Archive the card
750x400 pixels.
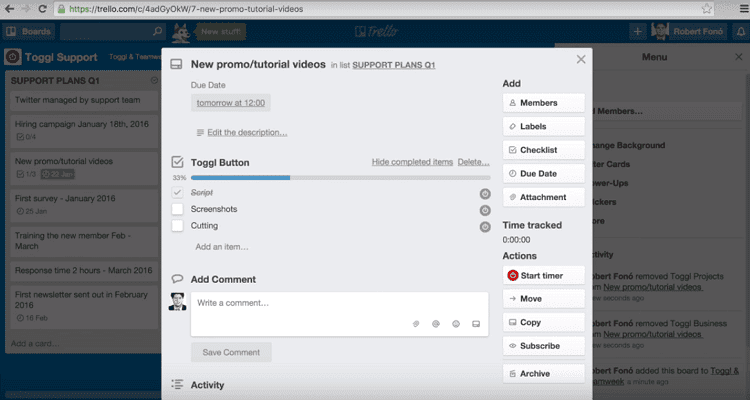click(x=543, y=374)
